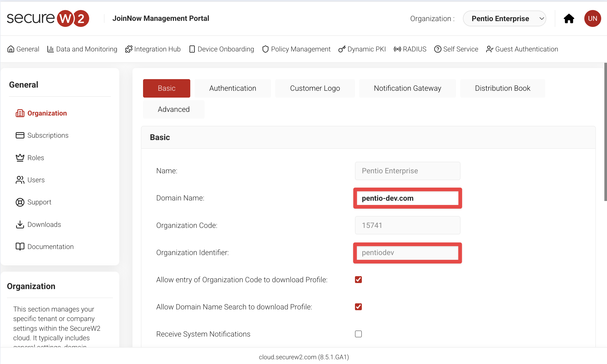
Task: Open Support in the sidebar
Action: pos(34,202)
